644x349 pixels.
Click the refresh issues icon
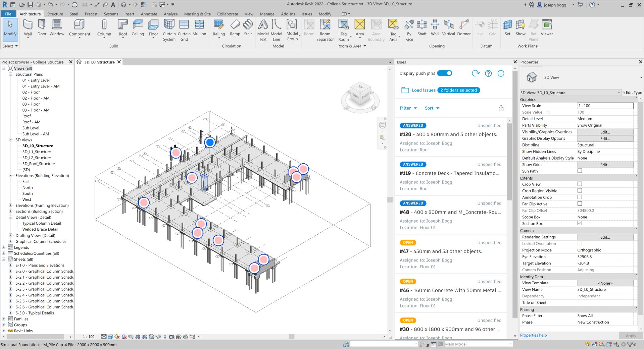tap(476, 73)
